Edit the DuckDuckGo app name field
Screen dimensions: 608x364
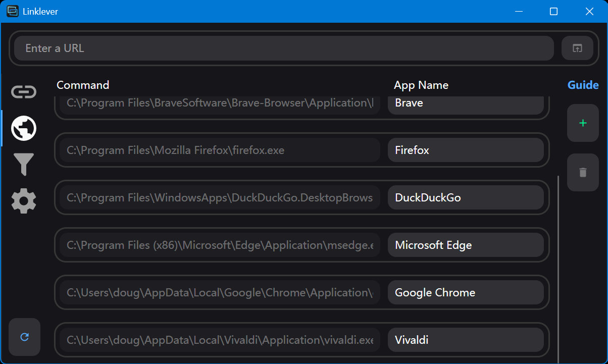tap(466, 198)
